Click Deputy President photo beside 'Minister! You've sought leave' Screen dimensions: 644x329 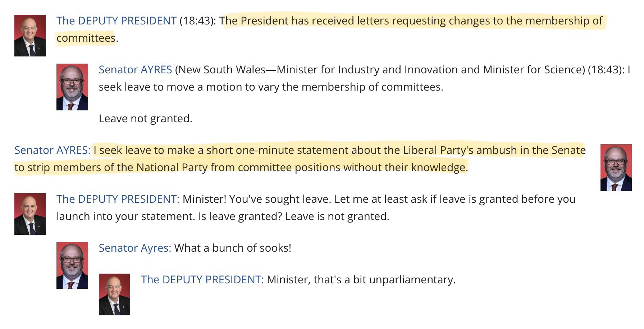30,214
